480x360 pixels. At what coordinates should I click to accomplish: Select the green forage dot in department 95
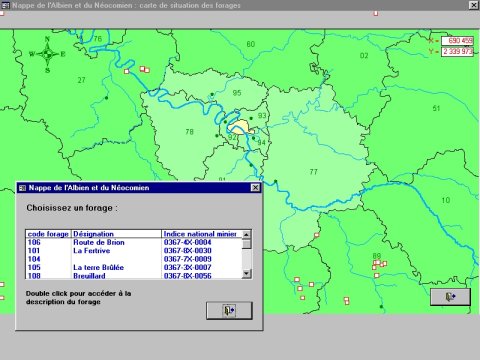(212, 95)
